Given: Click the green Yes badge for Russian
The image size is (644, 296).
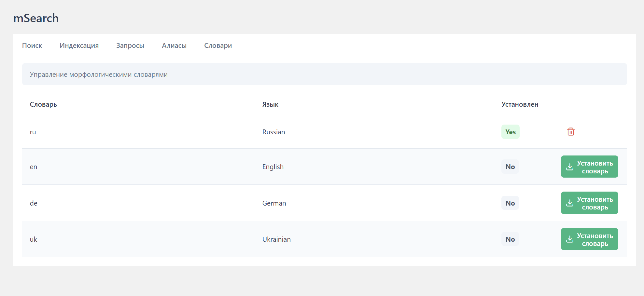Looking at the screenshot, I should (510, 132).
